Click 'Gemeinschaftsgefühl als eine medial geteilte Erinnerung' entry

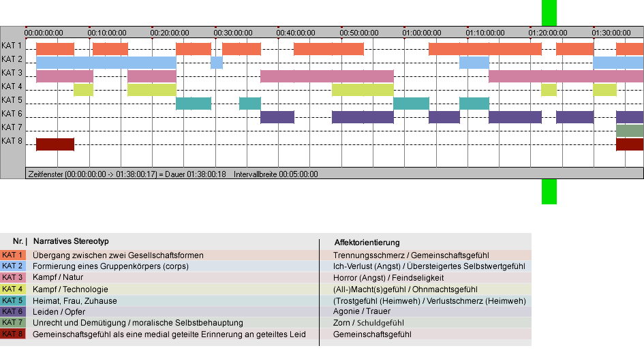169,334
